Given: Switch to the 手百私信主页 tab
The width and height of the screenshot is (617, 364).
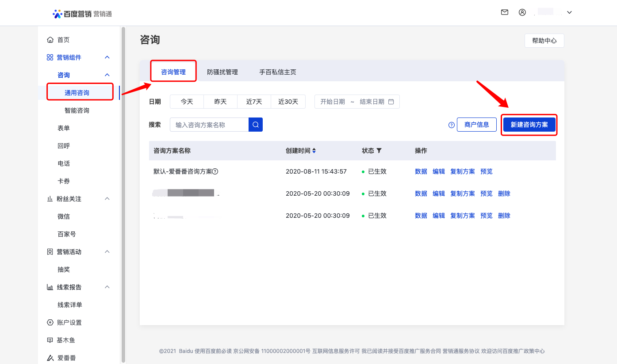Looking at the screenshot, I should point(277,71).
